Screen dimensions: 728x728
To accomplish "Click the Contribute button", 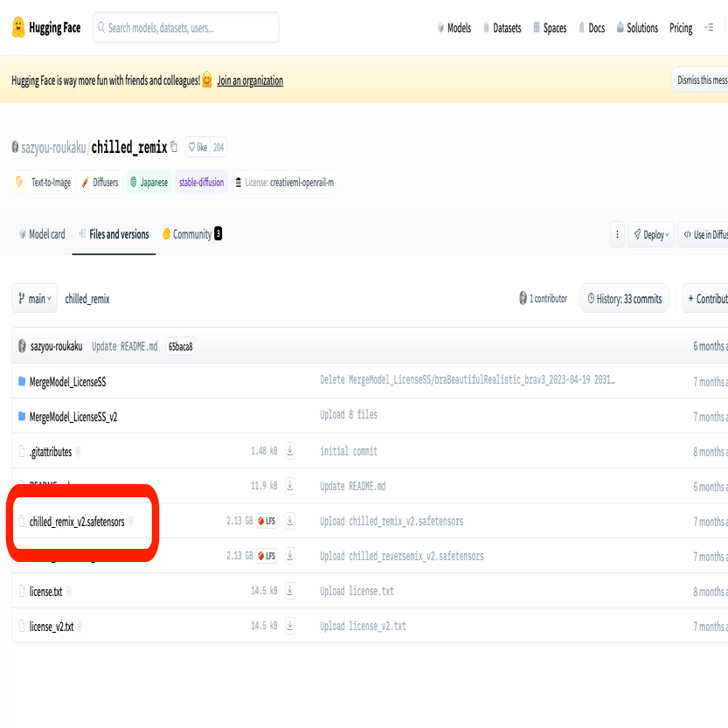I will [705, 298].
